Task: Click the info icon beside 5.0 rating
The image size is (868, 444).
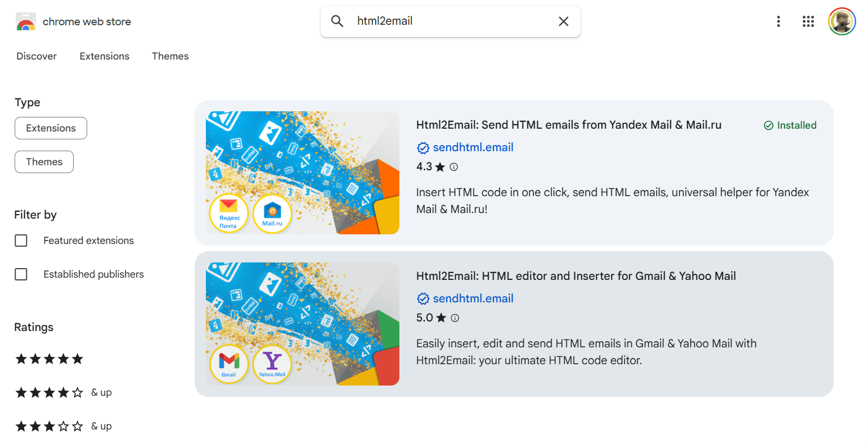Action: (x=453, y=318)
